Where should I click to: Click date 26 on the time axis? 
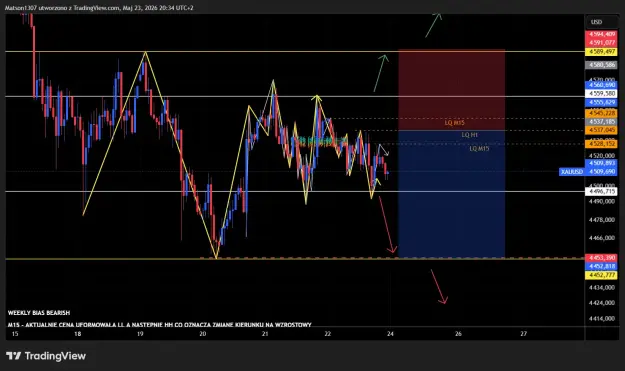[458, 334]
